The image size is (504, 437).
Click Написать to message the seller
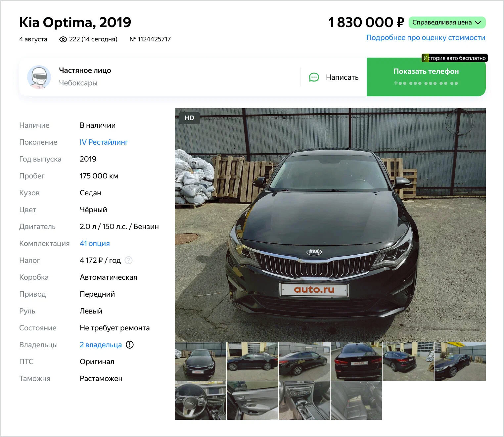click(x=334, y=77)
